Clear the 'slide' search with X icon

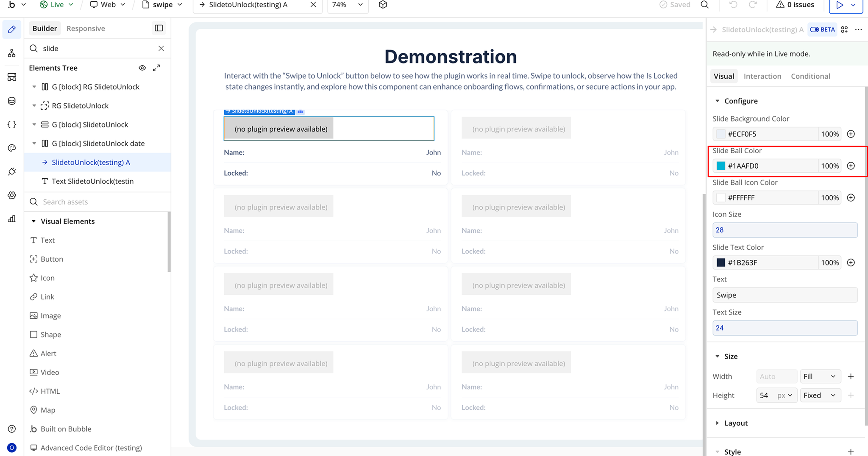point(161,48)
